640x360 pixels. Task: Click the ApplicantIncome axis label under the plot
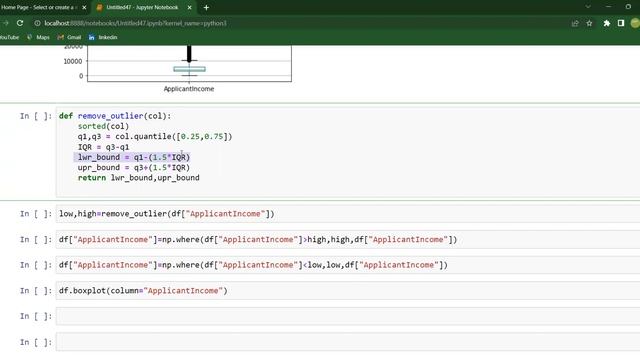189,89
